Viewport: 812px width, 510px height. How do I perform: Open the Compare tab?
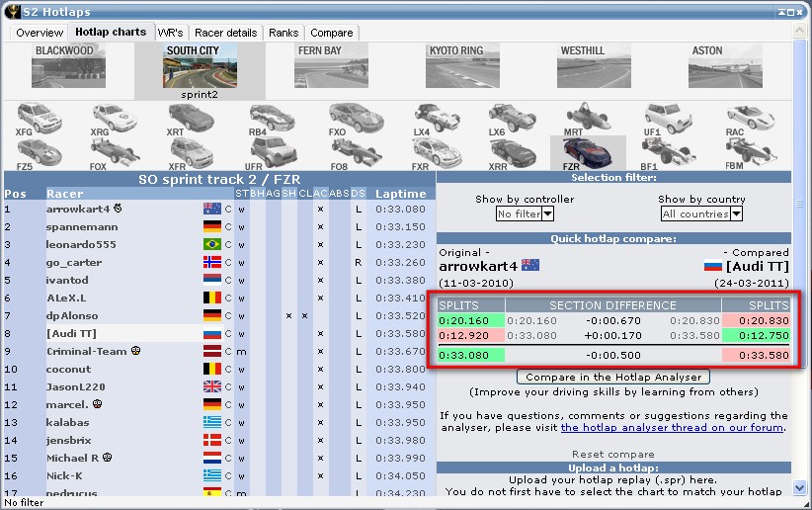point(332,33)
